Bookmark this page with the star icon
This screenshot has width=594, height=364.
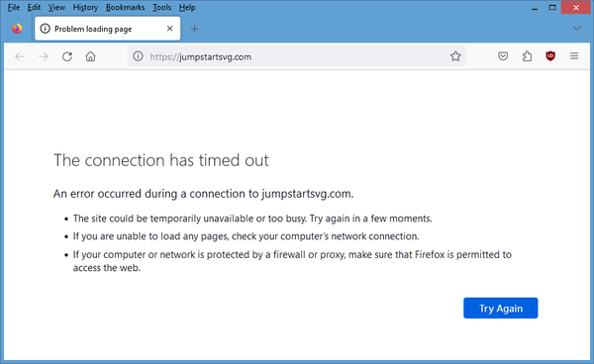(x=455, y=56)
